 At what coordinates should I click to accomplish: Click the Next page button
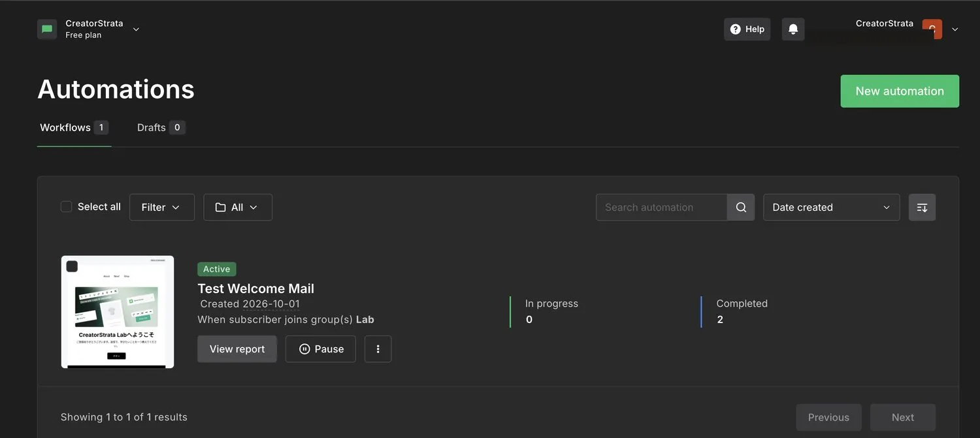coord(903,417)
